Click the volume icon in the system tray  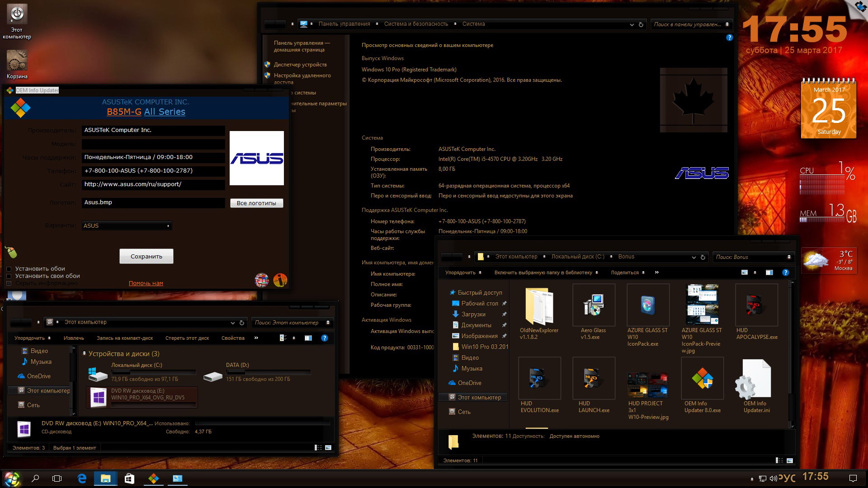(x=773, y=479)
